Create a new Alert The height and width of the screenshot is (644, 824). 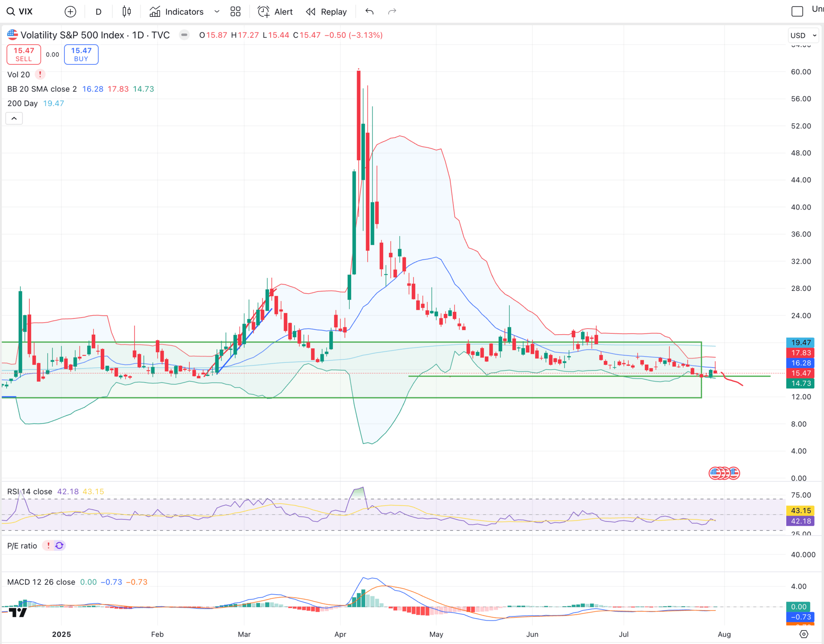click(x=275, y=12)
